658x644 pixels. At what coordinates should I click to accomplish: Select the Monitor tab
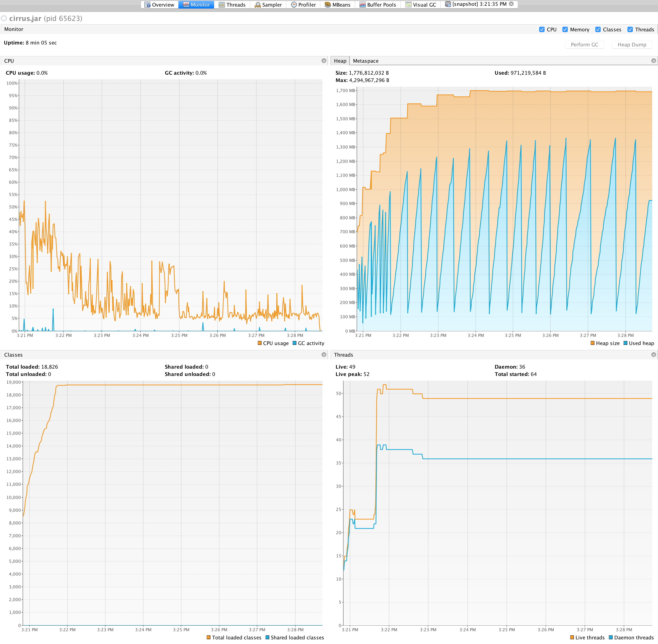196,5
